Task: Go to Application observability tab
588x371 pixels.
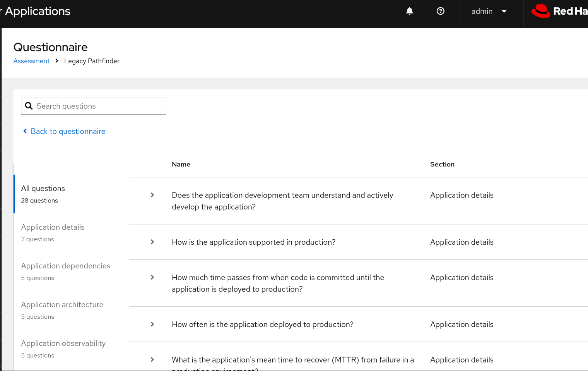Action: (63, 349)
